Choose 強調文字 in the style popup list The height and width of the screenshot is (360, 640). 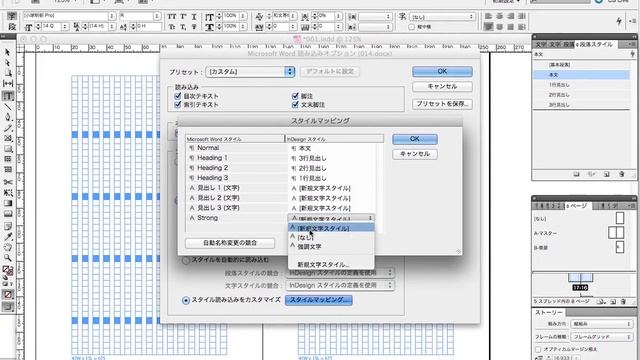pos(331,247)
